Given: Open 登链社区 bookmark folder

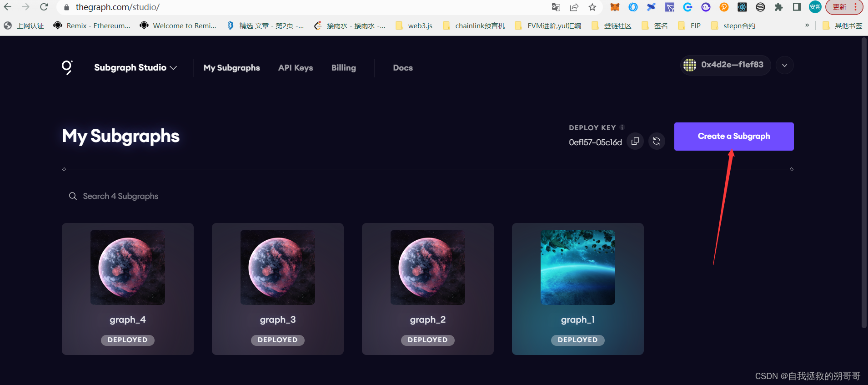Looking at the screenshot, I should 612,25.
